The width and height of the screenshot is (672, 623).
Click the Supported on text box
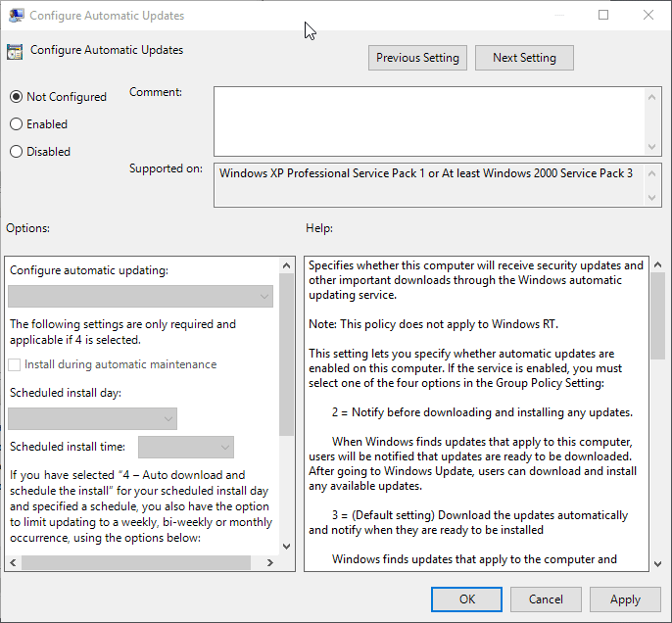(x=429, y=185)
